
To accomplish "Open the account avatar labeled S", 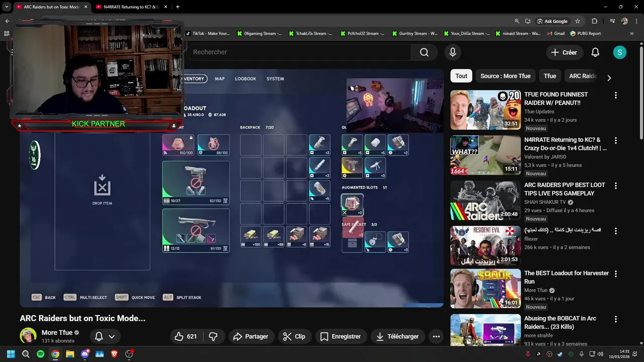I will pyautogui.click(x=619, y=52).
